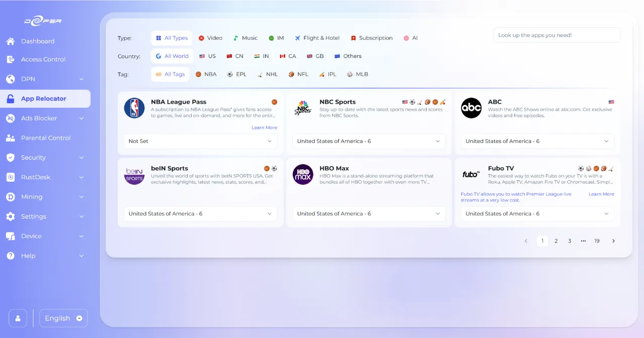The width and height of the screenshot is (644, 338).
Task: Open NBA League Pass 'Not Set' dropdown
Action: (x=200, y=141)
